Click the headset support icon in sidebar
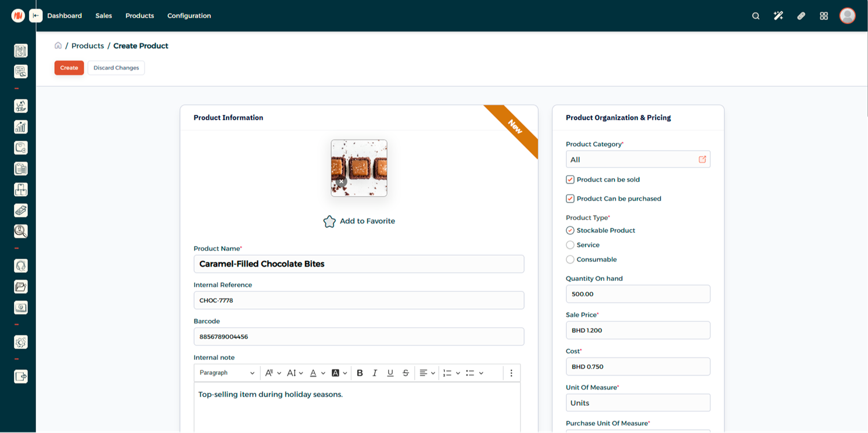The image size is (868, 433). tap(21, 266)
